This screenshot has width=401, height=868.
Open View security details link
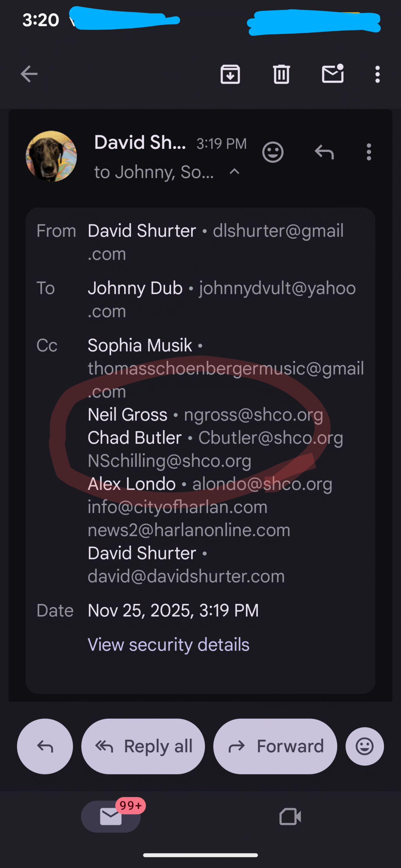[x=168, y=645]
